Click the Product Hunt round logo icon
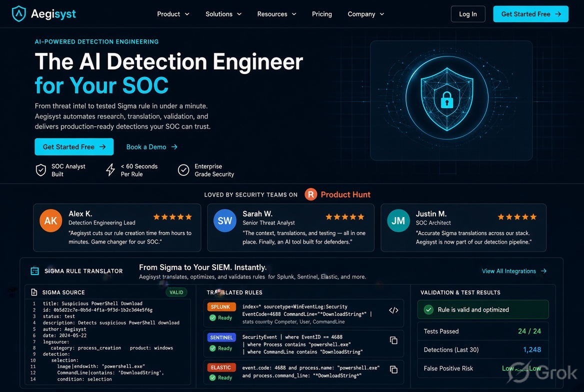This screenshot has height=392, width=584. [x=310, y=194]
